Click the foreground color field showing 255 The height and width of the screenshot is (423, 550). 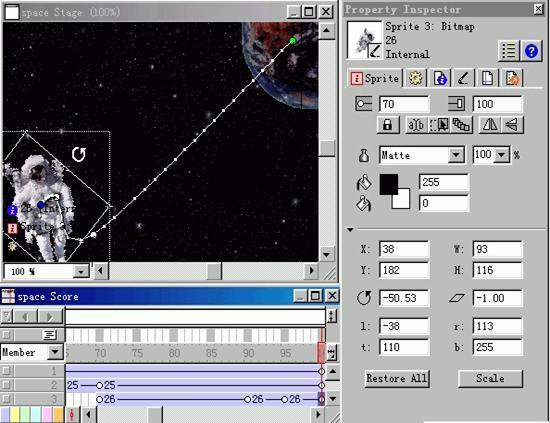(444, 182)
